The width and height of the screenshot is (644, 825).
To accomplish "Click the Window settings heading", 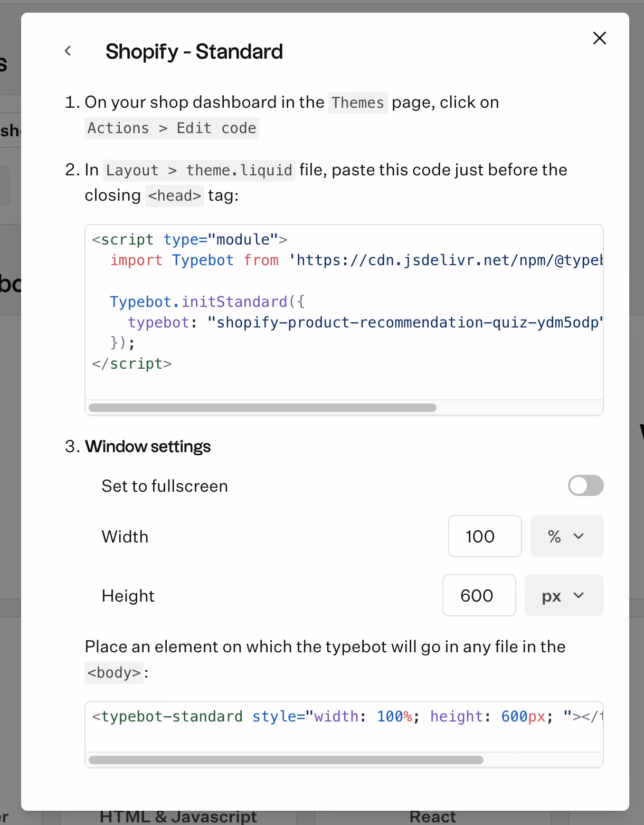I will tap(148, 447).
